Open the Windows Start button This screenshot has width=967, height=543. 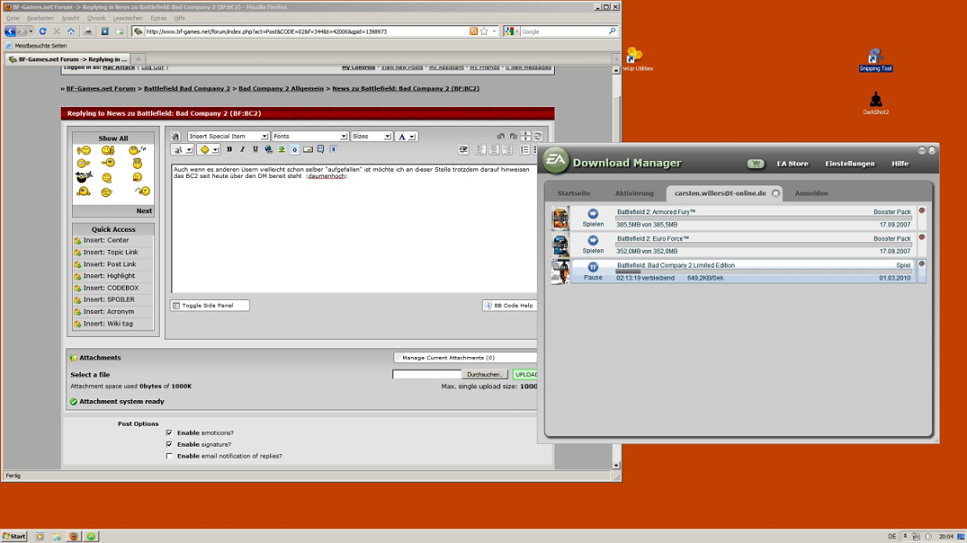(14, 536)
